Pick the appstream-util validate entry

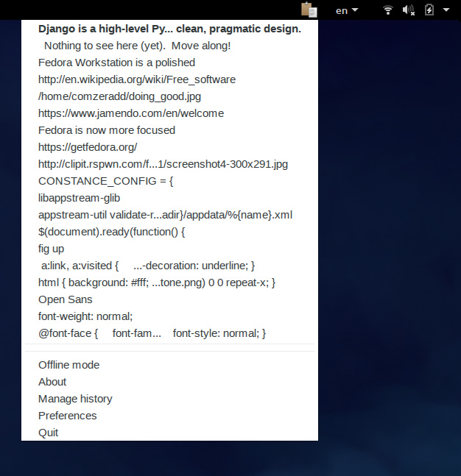pyautogui.click(x=169, y=215)
